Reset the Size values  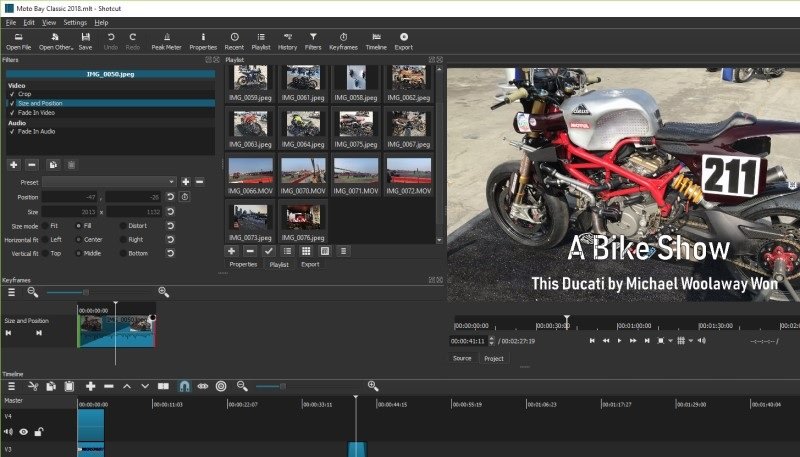[170, 211]
